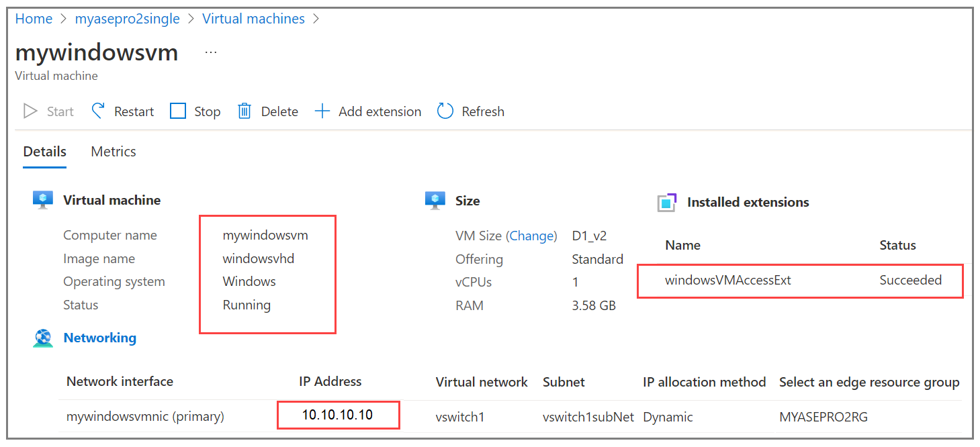Click the Delete trash can icon
The image size is (980, 447).
(x=244, y=110)
